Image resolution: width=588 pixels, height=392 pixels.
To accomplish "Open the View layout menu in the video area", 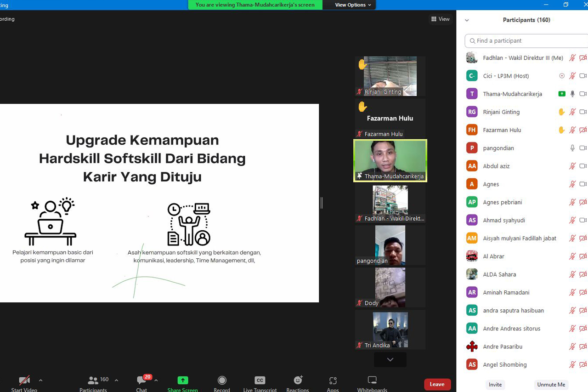I will point(441,19).
